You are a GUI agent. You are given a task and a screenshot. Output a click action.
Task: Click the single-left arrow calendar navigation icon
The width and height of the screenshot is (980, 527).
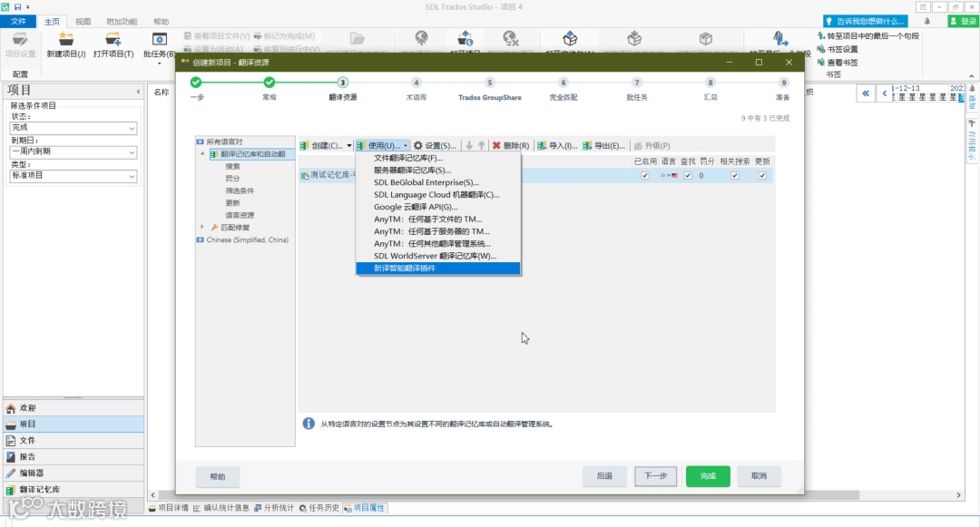885,93
